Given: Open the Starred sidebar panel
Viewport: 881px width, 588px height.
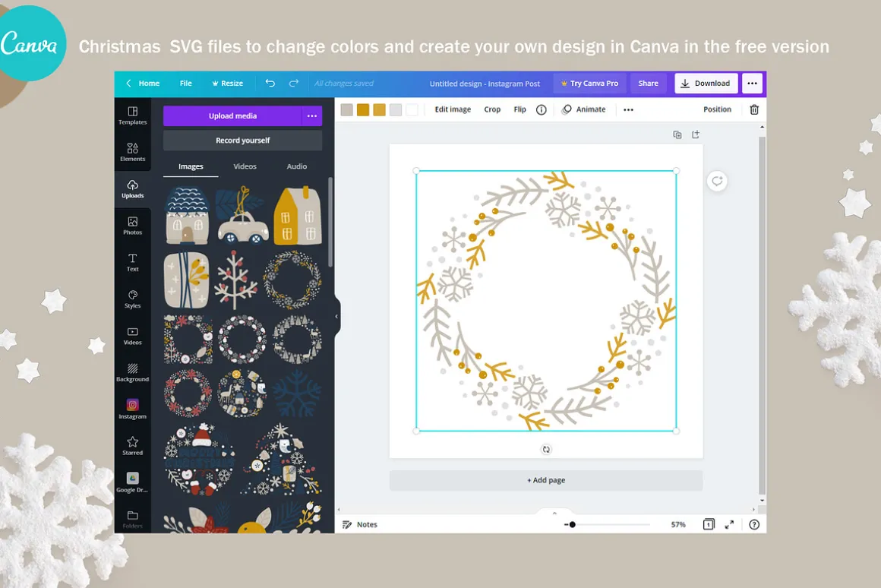Looking at the screenshot, I should pyautogui.click(x=133, y=446).
